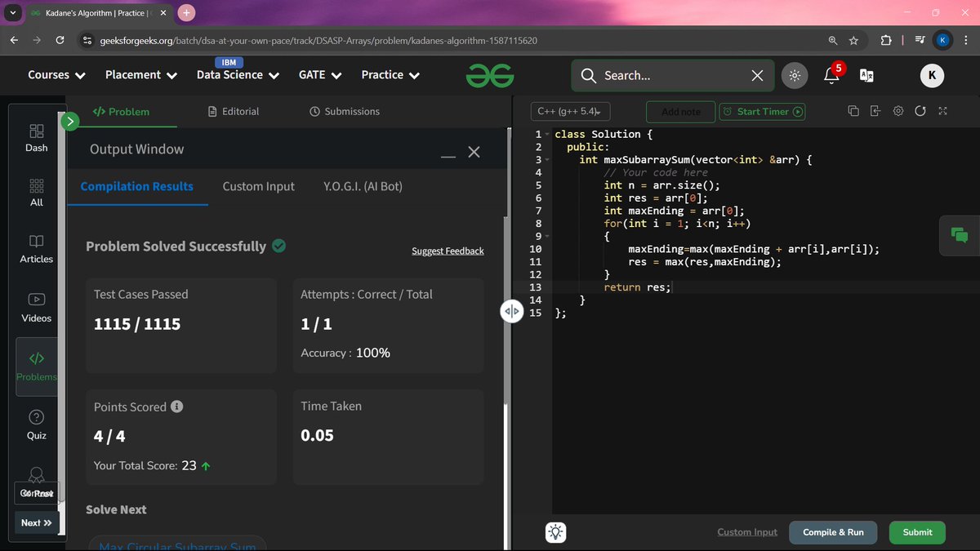The width and height of the screenshot is (980, 551).
Task: Select the Compilation Results tab
Action: (137, 186)
